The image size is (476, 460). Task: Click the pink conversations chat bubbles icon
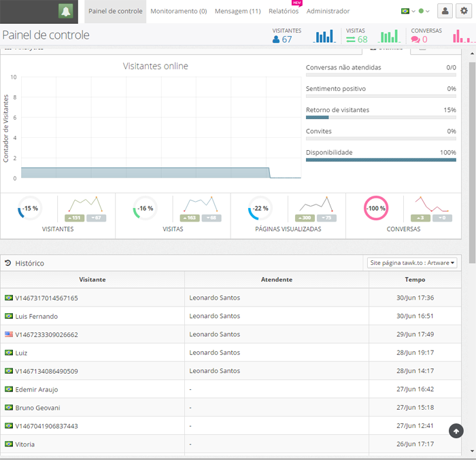tap(415, 39)
